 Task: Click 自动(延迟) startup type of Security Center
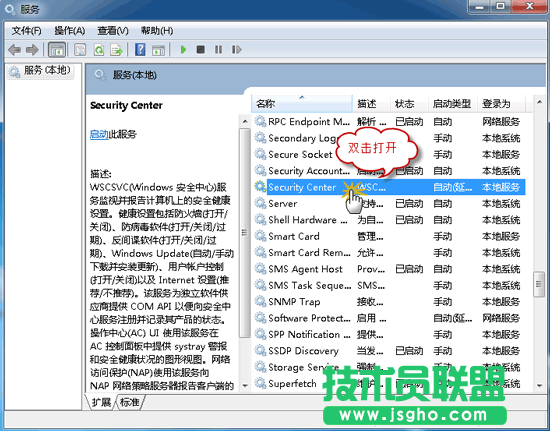452,188
